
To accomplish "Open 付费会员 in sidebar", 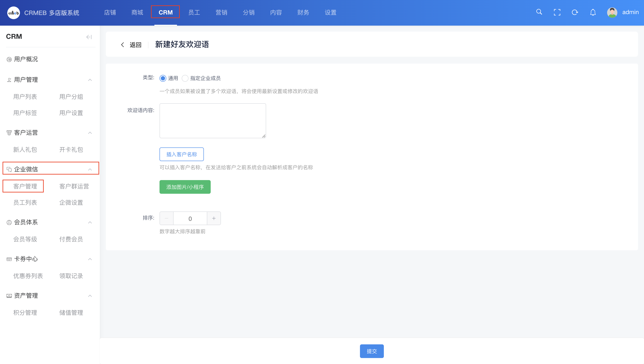I will (x=71, y=239).
